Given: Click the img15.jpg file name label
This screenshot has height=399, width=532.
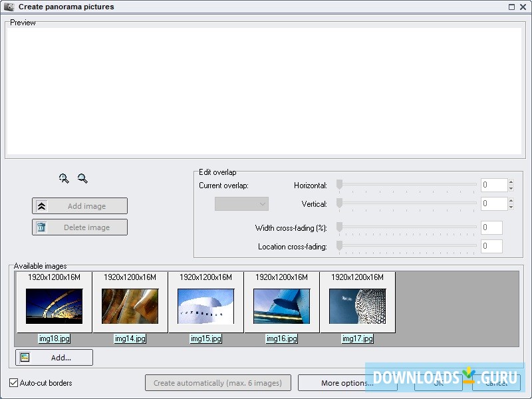Looking at the screenshot, I should (206, 338).
